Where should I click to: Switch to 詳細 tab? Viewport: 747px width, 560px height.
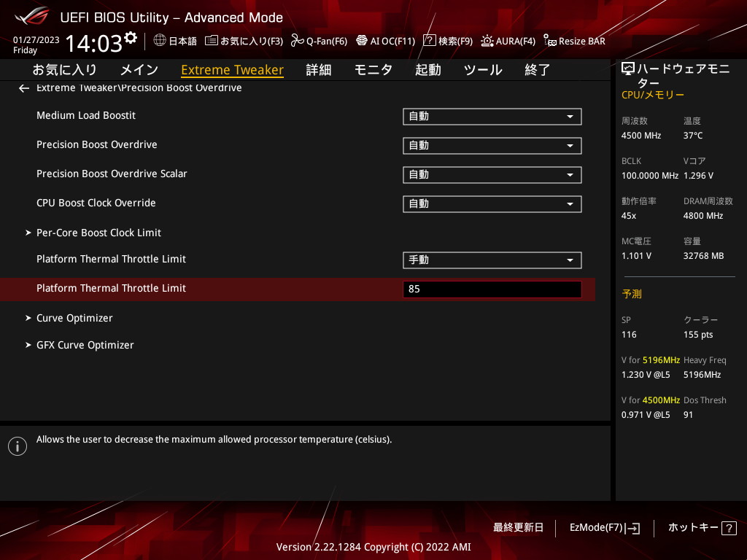(319, 70)
